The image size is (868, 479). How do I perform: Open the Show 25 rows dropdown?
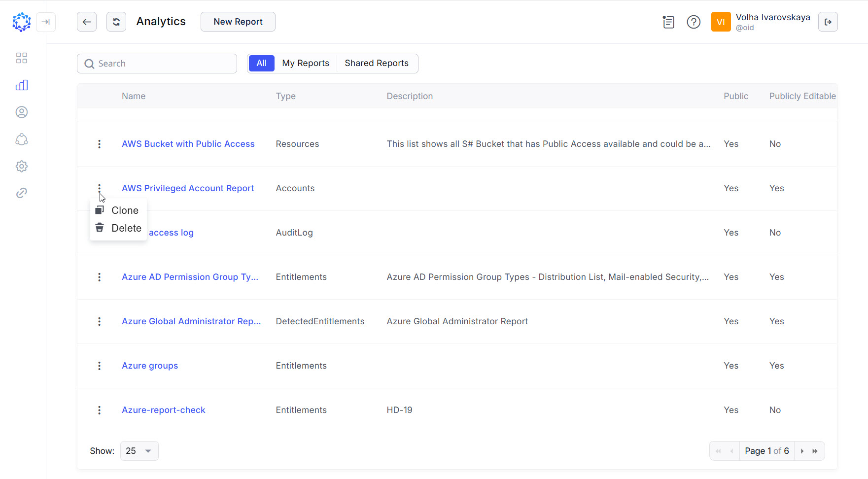point(139,451)
